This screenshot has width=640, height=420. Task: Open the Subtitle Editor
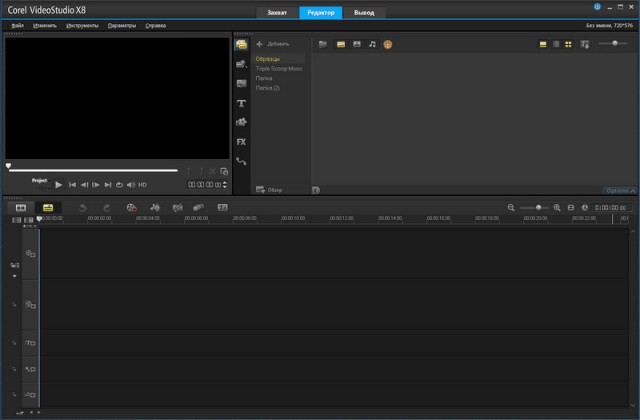coord(222,208)
